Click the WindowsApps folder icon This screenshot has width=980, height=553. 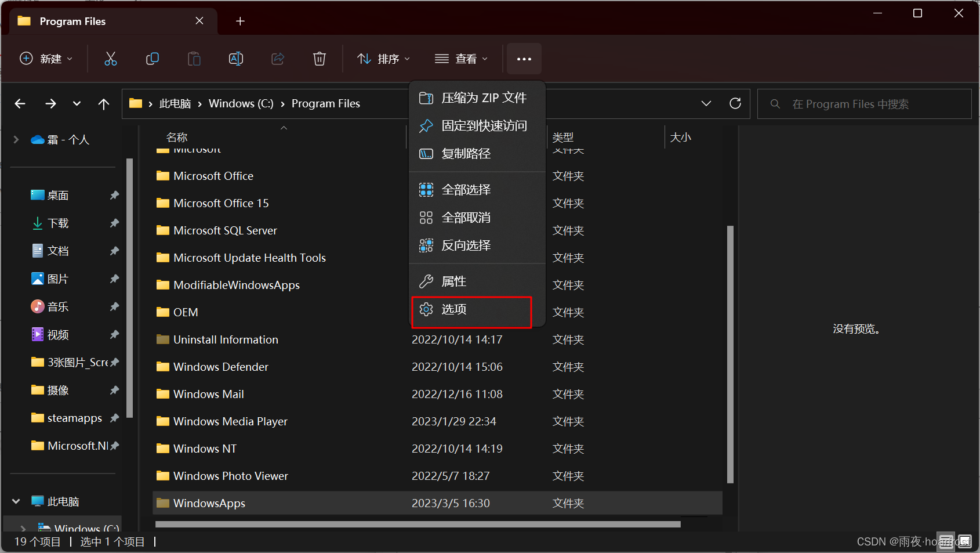163,503
